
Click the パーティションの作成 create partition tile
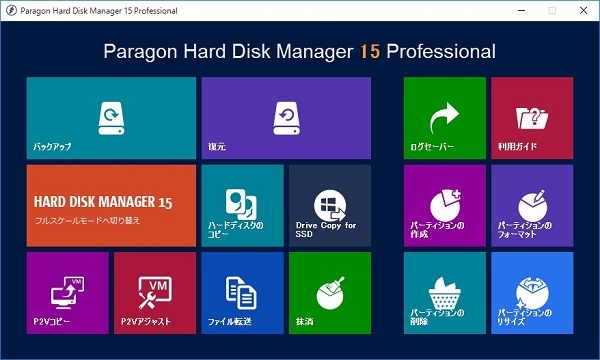point(445,205)
